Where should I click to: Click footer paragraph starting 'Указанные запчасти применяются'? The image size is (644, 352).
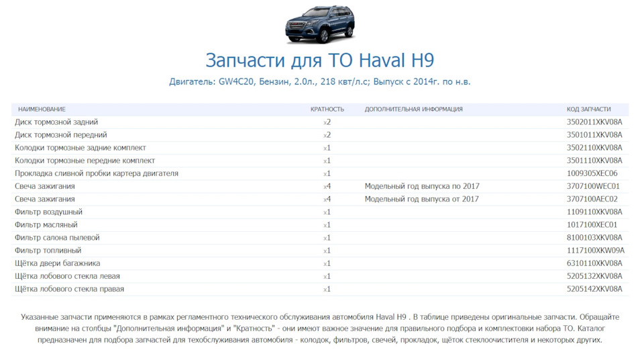point(320,328)
